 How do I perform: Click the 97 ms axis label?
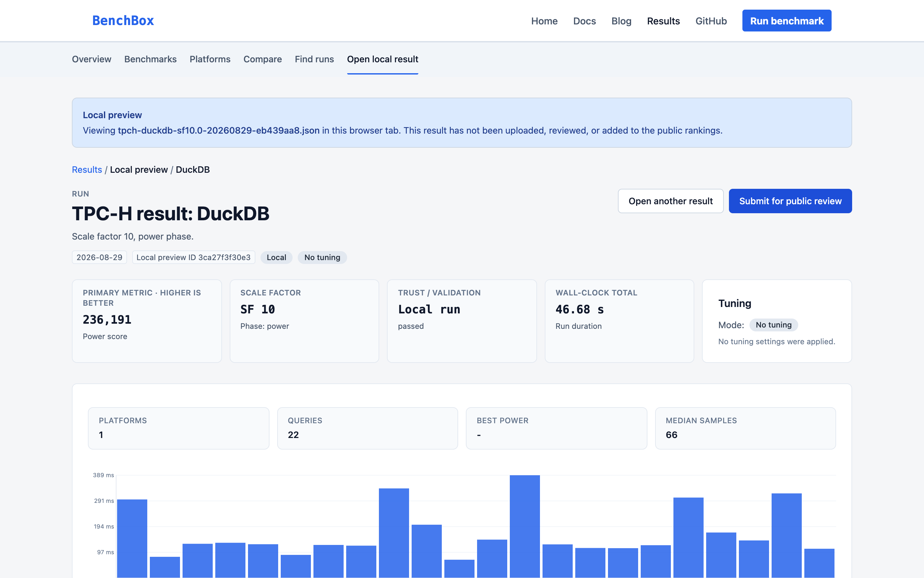click(x=105, y=552)
